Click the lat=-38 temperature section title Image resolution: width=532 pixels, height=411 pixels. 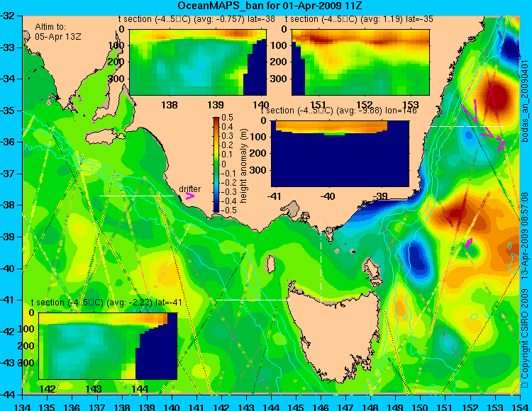point(196,19)
